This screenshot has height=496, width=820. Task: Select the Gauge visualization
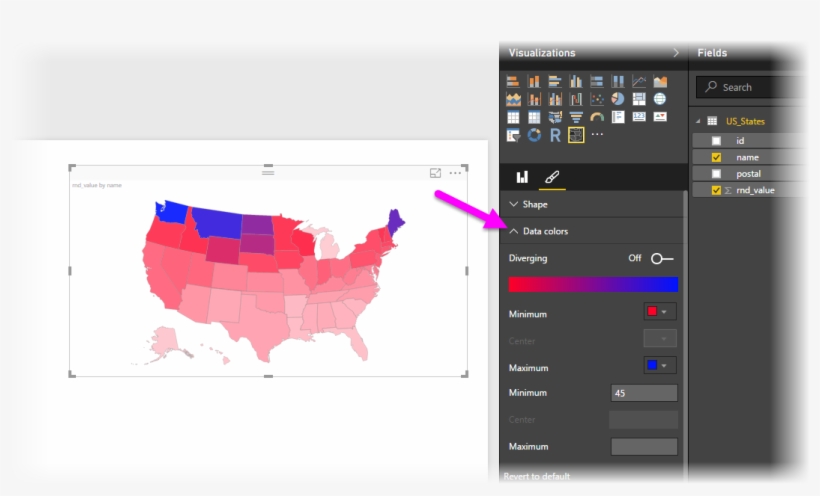597,117
